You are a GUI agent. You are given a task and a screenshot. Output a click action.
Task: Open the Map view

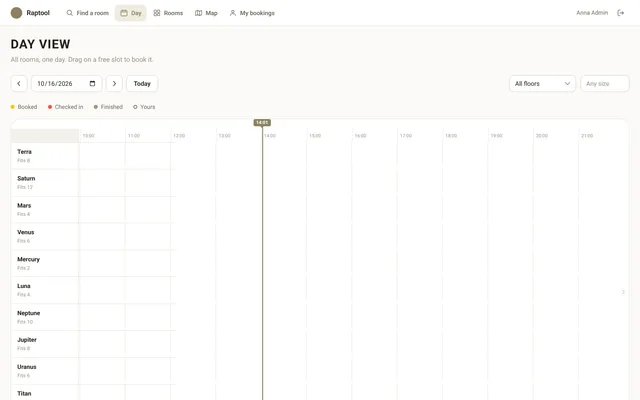point(206,13)
